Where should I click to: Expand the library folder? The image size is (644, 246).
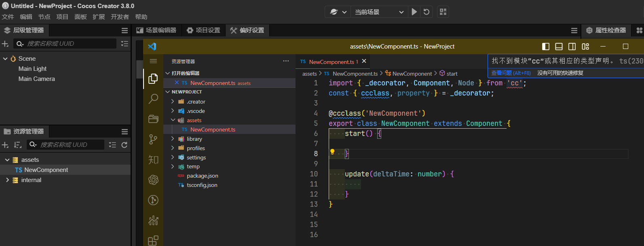194,139
